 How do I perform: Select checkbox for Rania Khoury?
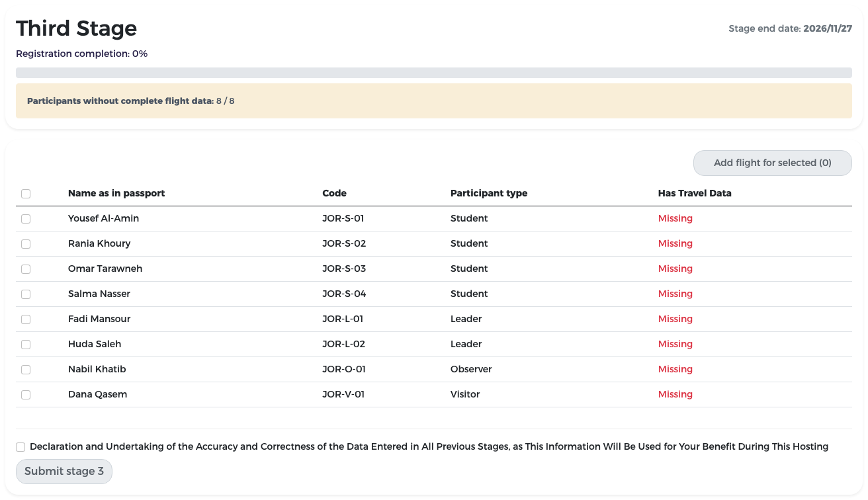tap(26, 244)
